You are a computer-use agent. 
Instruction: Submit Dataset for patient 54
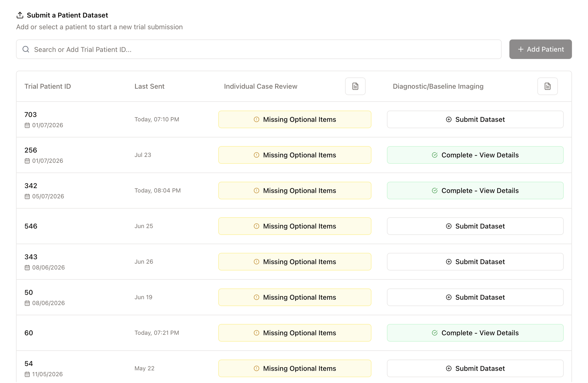pos(475,369)
